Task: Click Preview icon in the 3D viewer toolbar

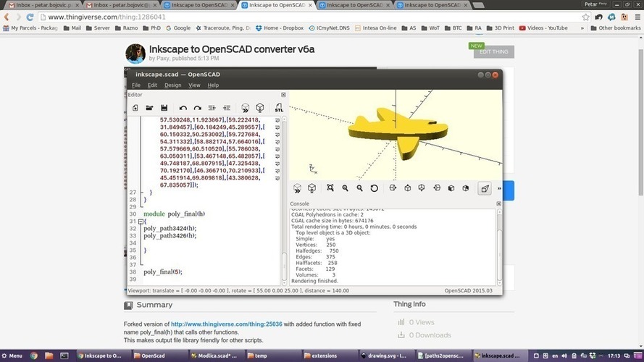Action: tap(297, 188)
